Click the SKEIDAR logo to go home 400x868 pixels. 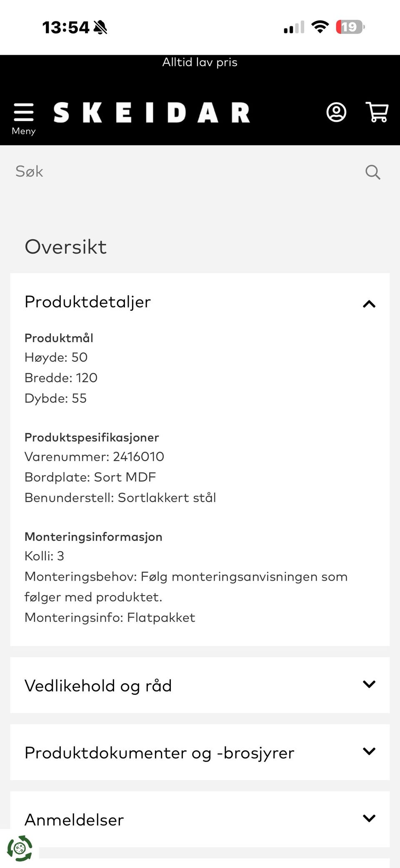[x=152, y=113]
